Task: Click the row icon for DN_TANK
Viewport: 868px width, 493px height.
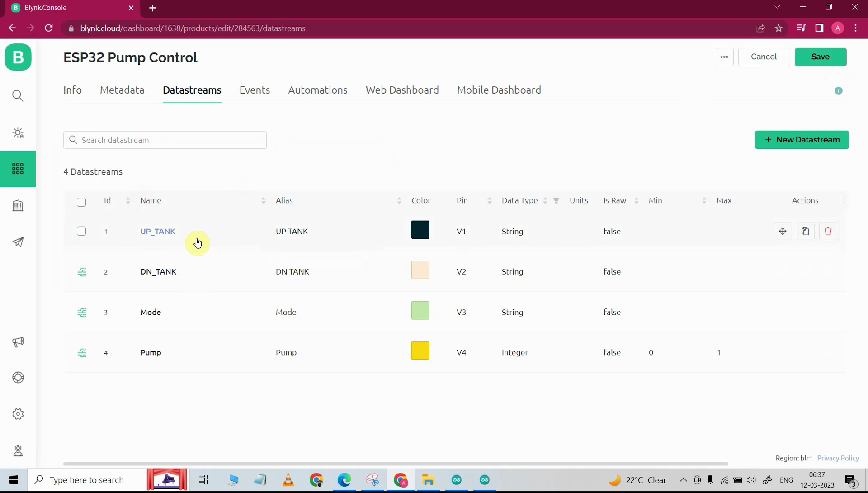Action: pos(82,272)
